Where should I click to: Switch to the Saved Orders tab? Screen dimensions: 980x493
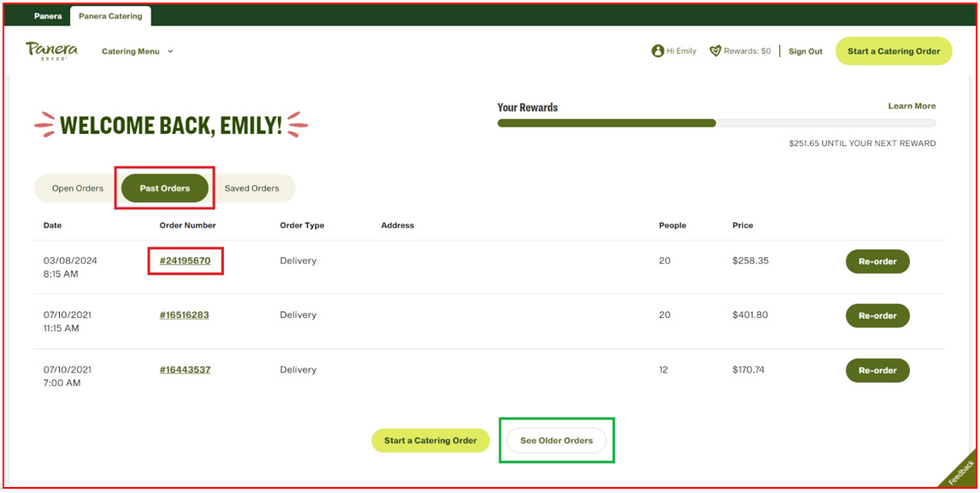(254, 188)
